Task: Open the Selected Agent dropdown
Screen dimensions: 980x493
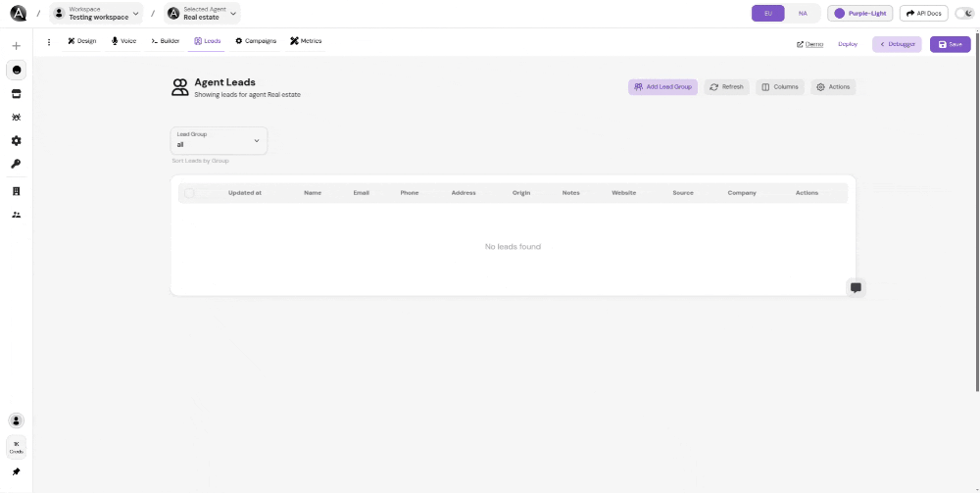Action: [202, 13]
